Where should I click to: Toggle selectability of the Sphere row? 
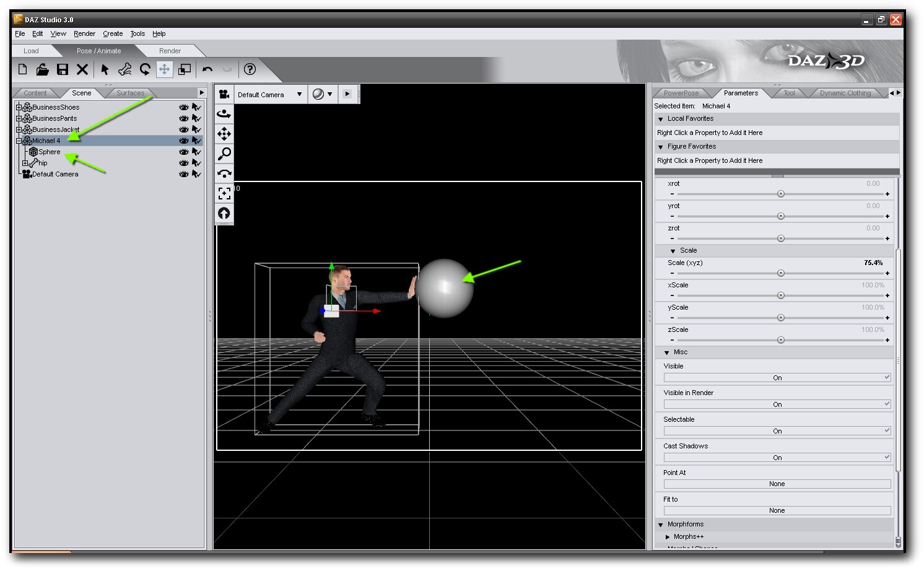coord(196,152)
